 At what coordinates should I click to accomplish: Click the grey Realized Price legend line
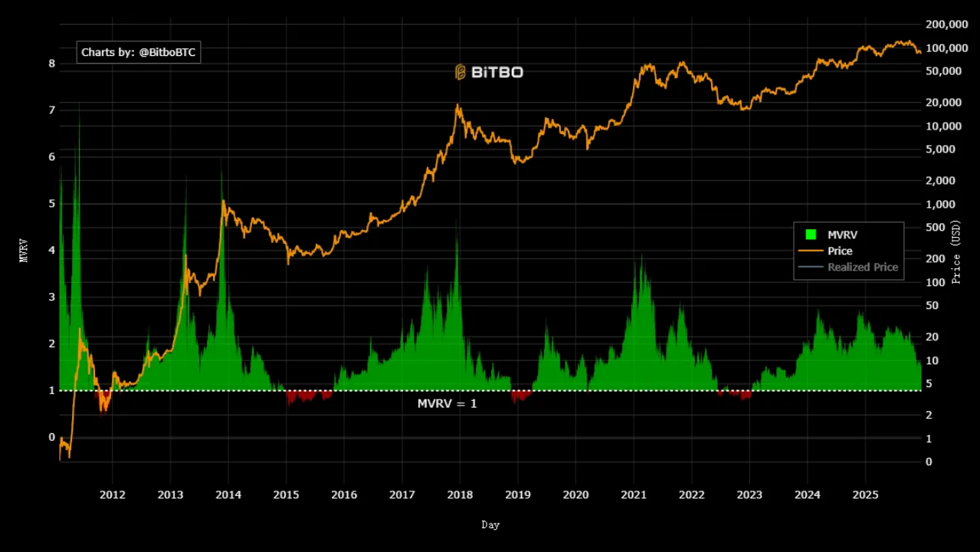coord(810,267)
